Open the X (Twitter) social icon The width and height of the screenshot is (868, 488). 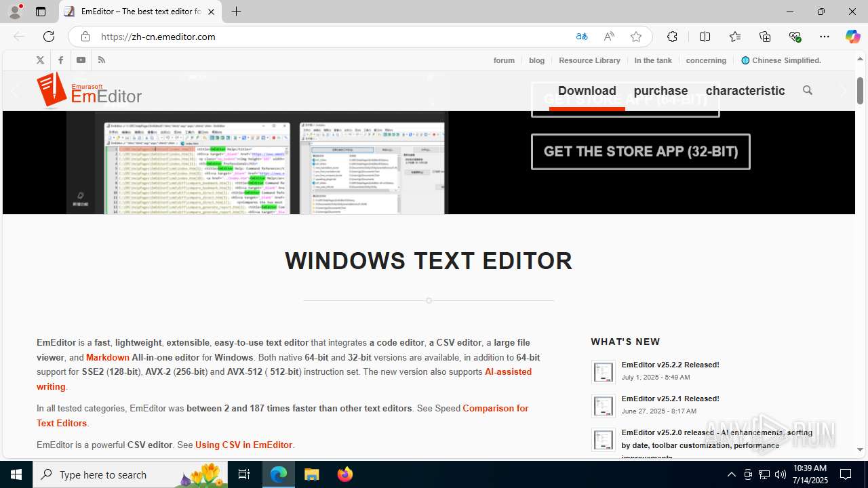click(x=40, y=60)
